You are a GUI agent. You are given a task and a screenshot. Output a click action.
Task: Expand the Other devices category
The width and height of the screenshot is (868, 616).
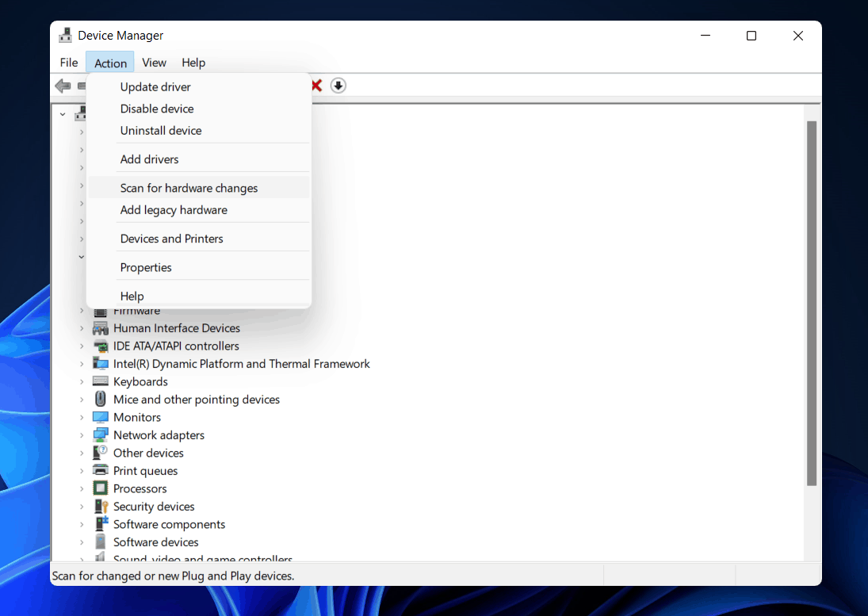[82, 453]
